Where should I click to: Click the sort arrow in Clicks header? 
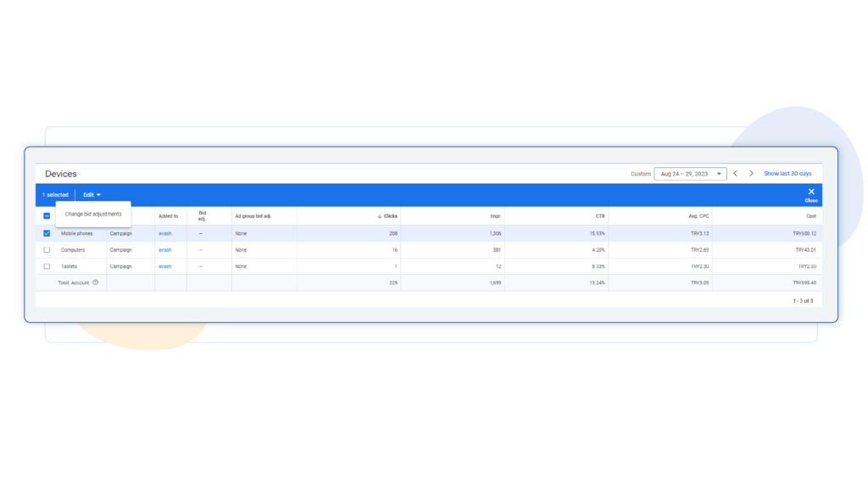pyautogui.click(x=380, y=216)
